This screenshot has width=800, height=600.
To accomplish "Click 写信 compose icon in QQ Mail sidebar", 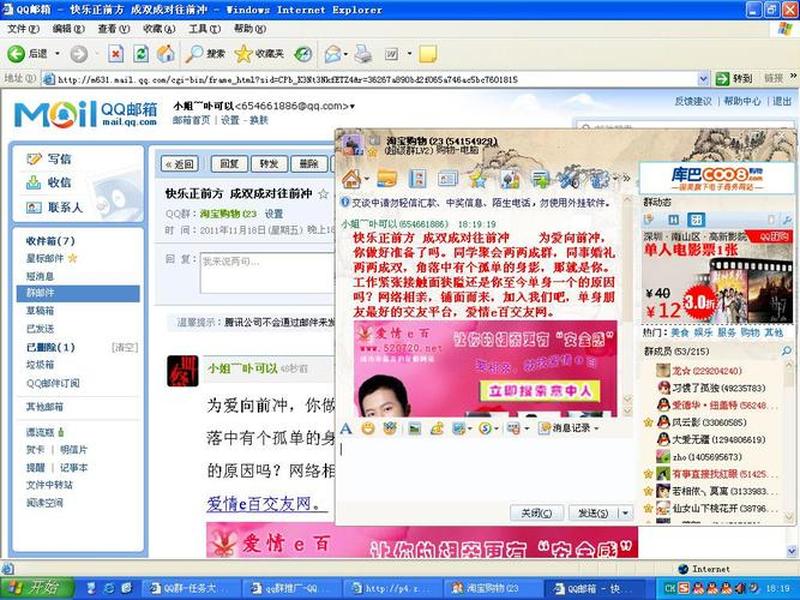I will point(34,159).
